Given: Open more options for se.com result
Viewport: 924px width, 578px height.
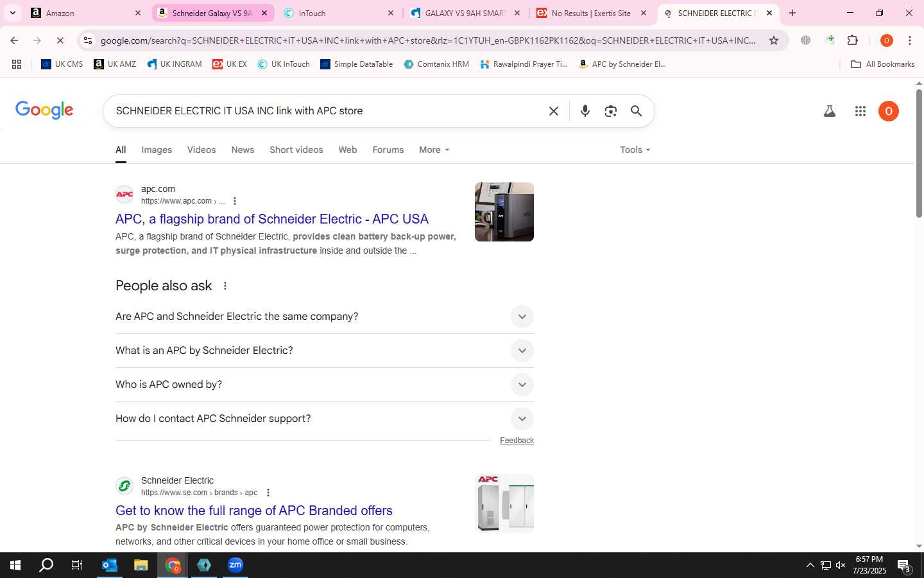Looking at the screenshot, I should [268, 493].
